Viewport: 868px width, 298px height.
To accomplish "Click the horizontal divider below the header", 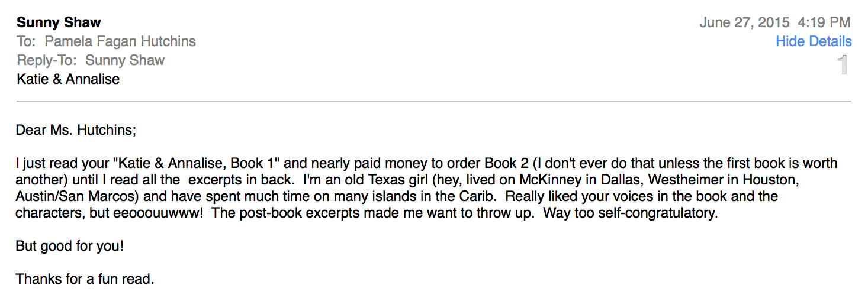I will [434, 102].
